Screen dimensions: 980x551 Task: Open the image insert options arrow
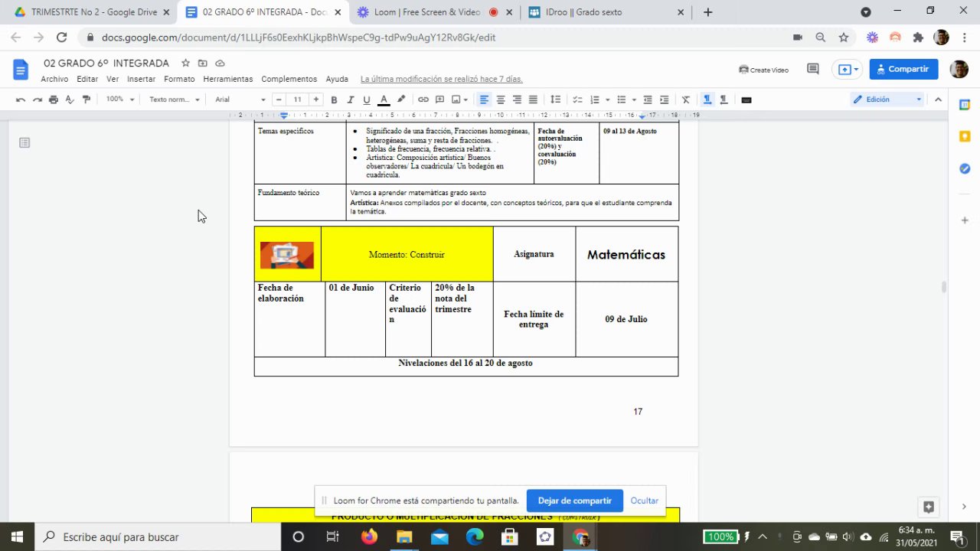[x=465, y=99]
